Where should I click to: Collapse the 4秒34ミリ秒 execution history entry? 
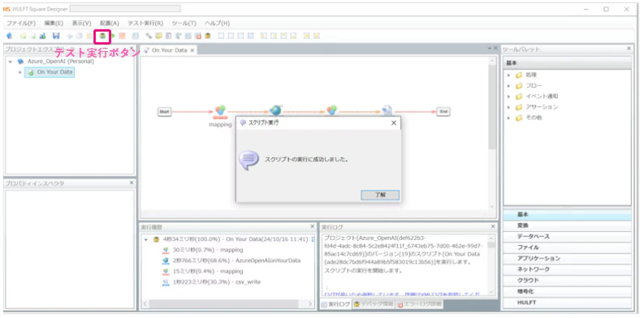point(146,239)
